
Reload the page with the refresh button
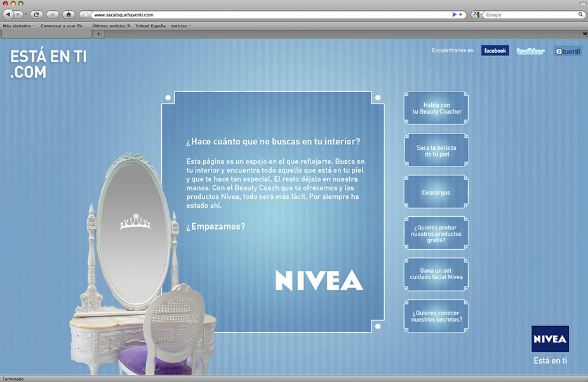(x=36, y=14)
